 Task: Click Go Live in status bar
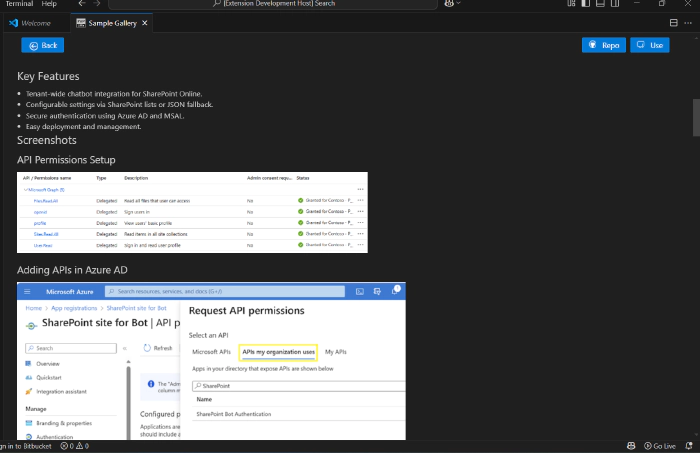tap(659, 446)
